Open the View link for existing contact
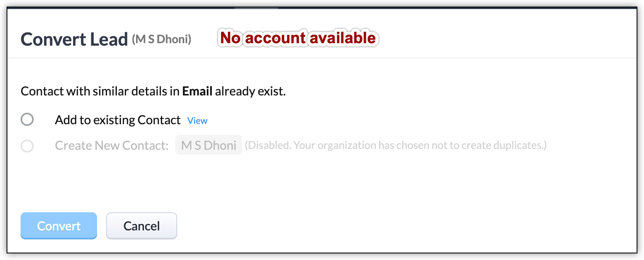644x260 pixels. 197,121
